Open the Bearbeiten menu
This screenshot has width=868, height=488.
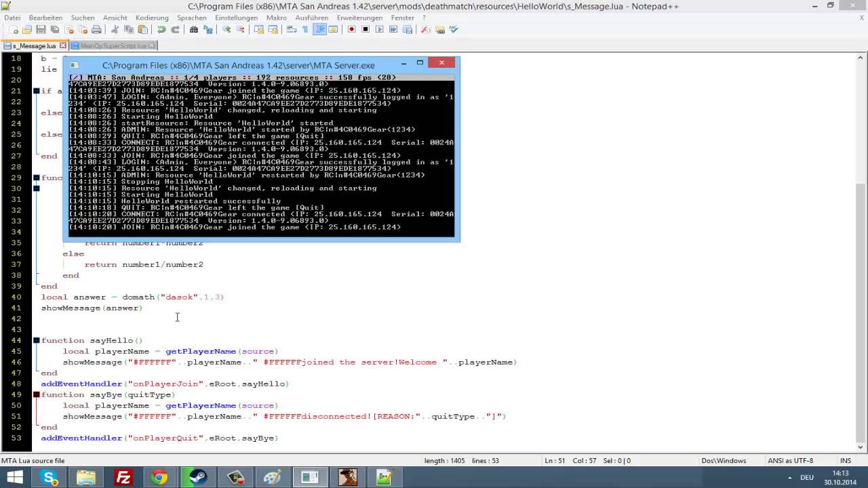tap(45, 18)
